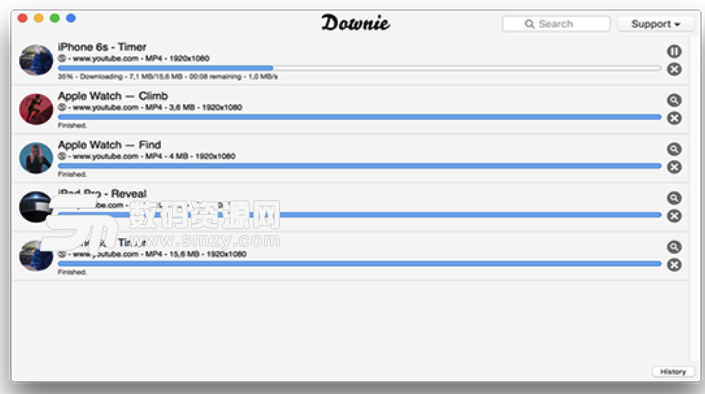Screen dimensions: 705x394
Task: Cancel the downloading iPhone 6s - Timer item
Action: tap(674, 69)
